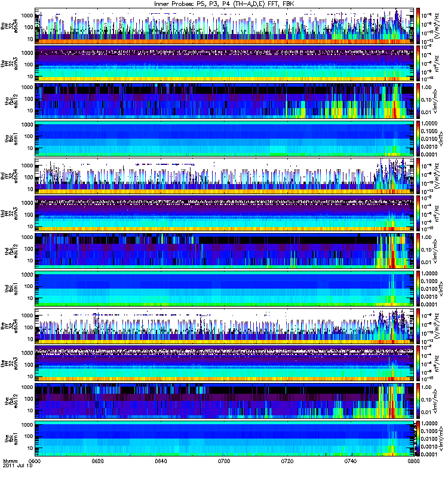Click the color bar beside tha fbk scm1 panel
Screen dimensions: 448x478
[x=418, y=139]
